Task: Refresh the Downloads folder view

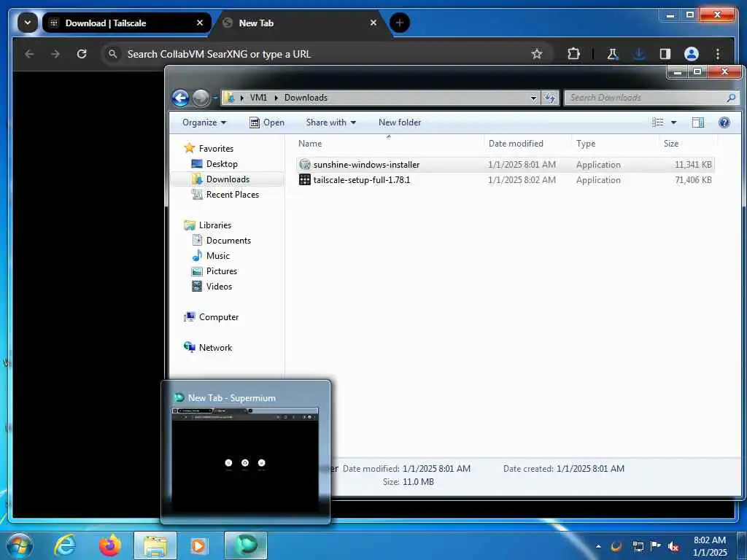Action: click(x=550, y=98)
